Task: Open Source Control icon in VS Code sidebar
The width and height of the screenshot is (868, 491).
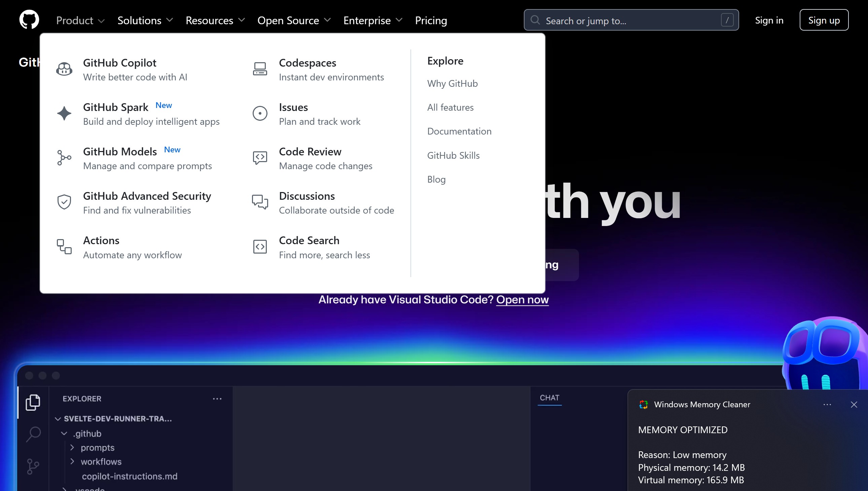Action: click(x=33, y=467)
